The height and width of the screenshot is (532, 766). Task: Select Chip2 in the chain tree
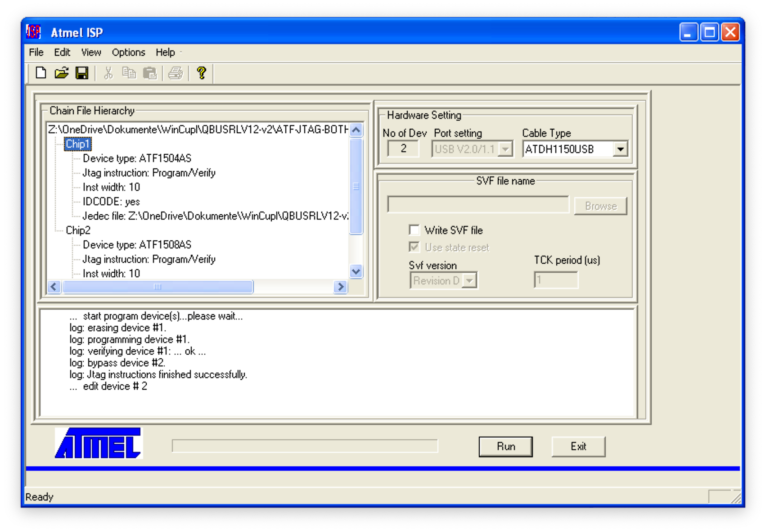[78, 230]
